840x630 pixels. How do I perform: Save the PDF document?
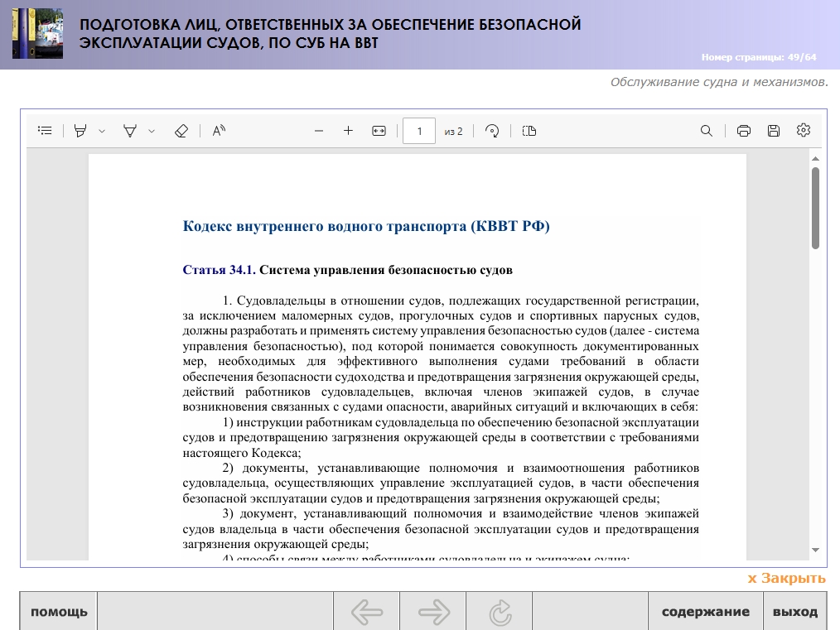[x=774, y=131]
